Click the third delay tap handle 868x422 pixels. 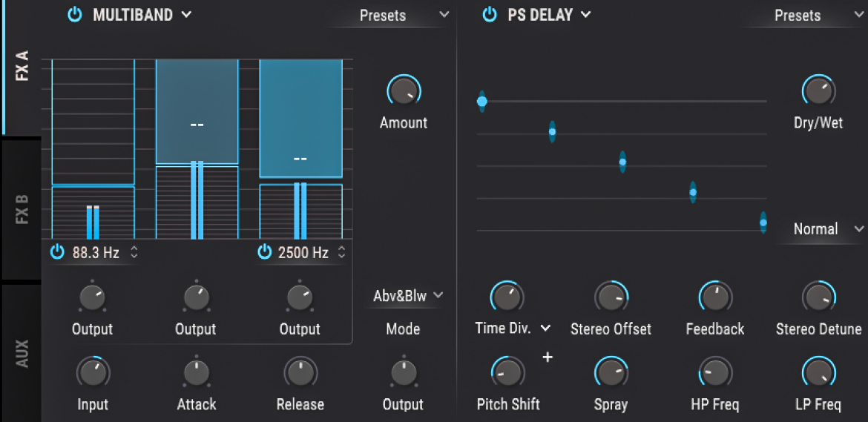point(622,162)
